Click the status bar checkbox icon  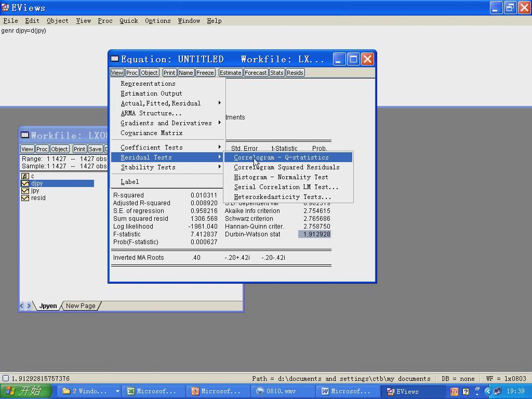[5, 378]
